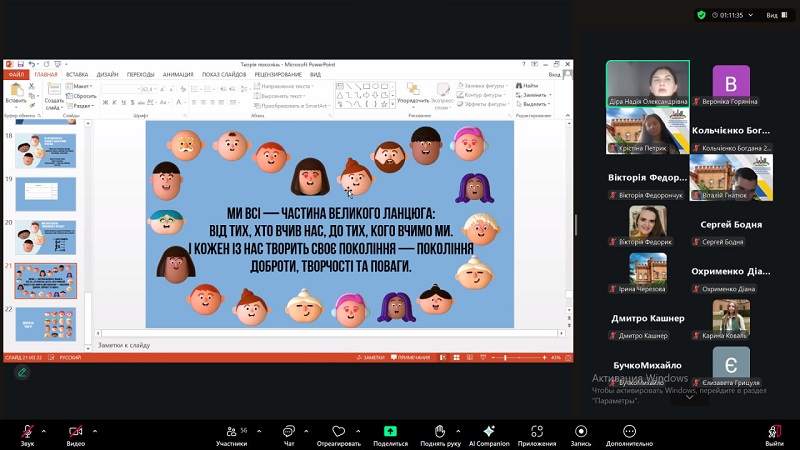Unmute microphone with Звук button
Viewport: 800px width, 450px height.
(x=27, y=431)
